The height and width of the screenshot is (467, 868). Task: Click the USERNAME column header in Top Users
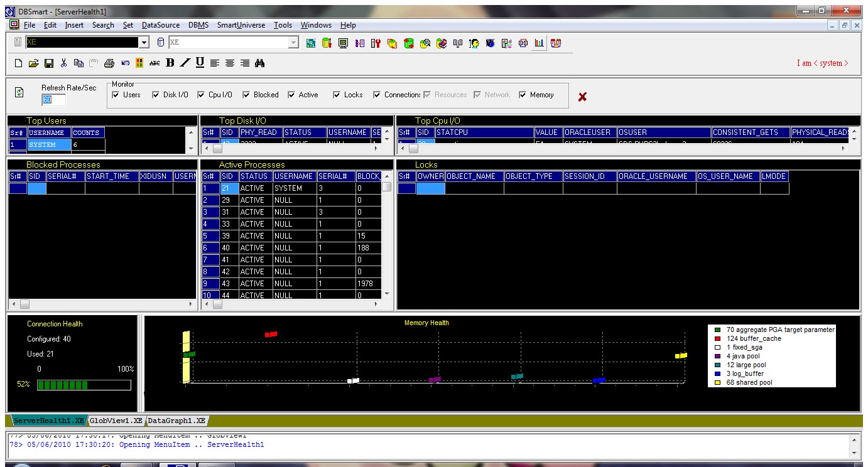[49, 133]
